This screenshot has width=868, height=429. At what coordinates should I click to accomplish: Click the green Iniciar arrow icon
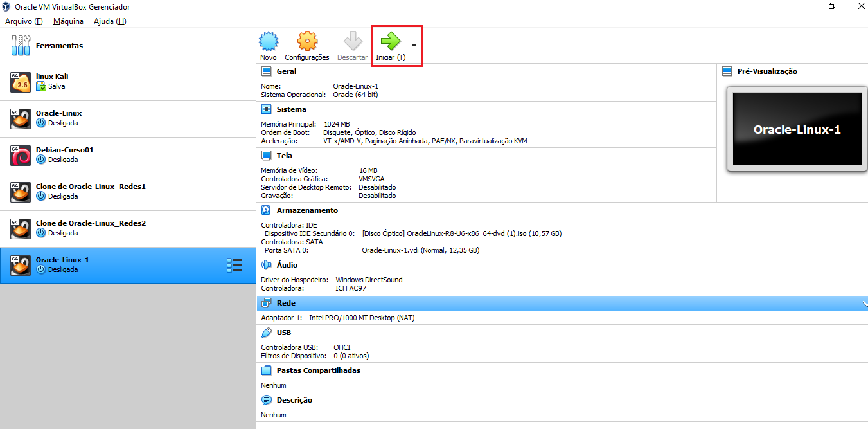tap(391, 42)
